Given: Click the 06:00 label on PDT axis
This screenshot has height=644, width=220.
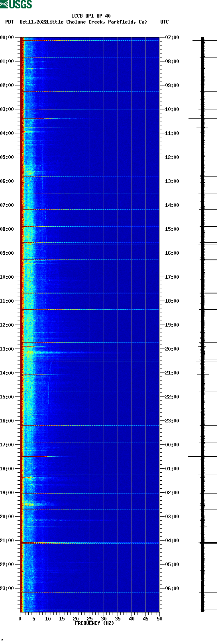Looking at the screenshot, I should tap(7, 181).
